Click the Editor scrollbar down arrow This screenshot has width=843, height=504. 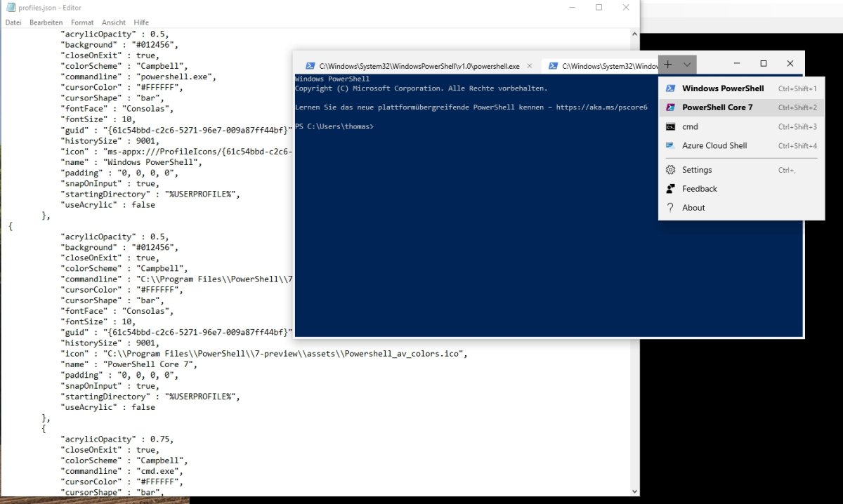pos(635,491)
